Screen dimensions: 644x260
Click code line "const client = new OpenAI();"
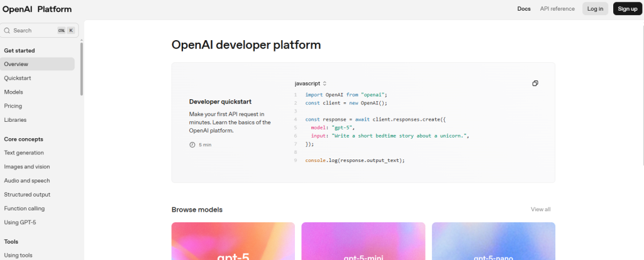(x=347, y=103)
